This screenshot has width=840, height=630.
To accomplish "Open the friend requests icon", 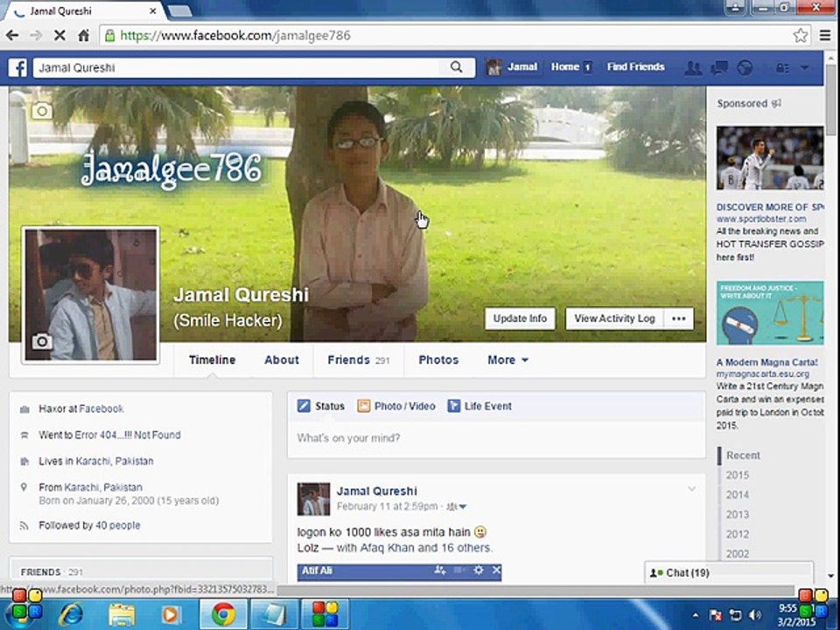I will (693, 68).
